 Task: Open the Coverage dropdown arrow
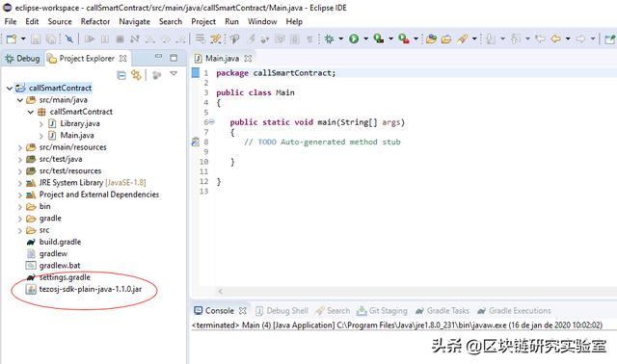point(390,39)
